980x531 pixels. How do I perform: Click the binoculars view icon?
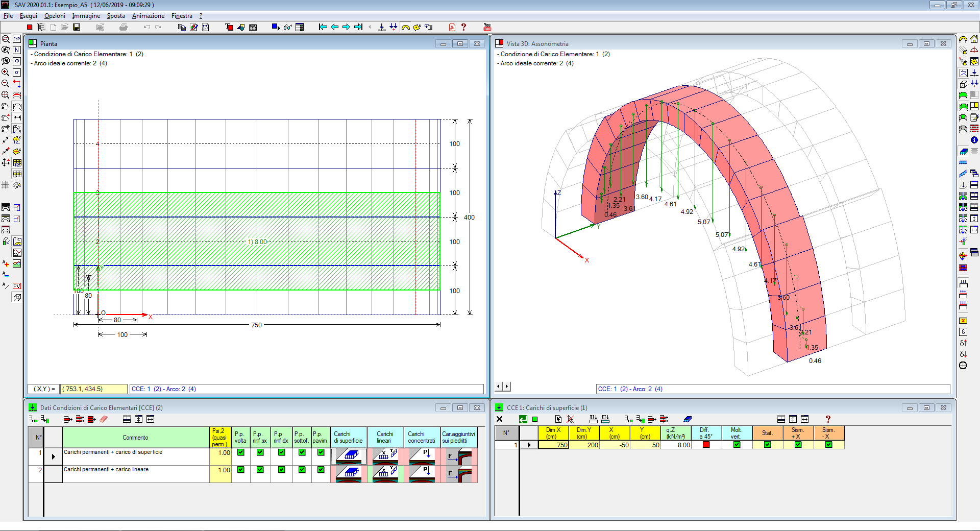(287, 27)
